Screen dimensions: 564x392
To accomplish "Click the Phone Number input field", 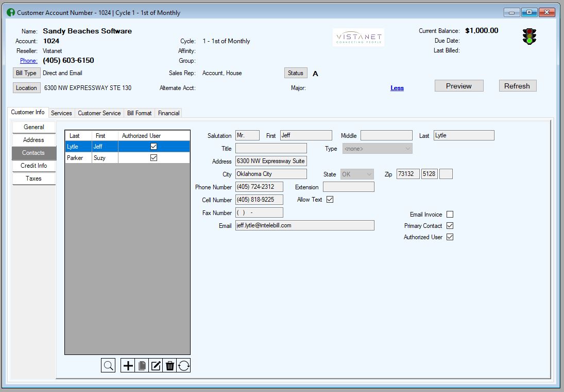I will (260, 187).
